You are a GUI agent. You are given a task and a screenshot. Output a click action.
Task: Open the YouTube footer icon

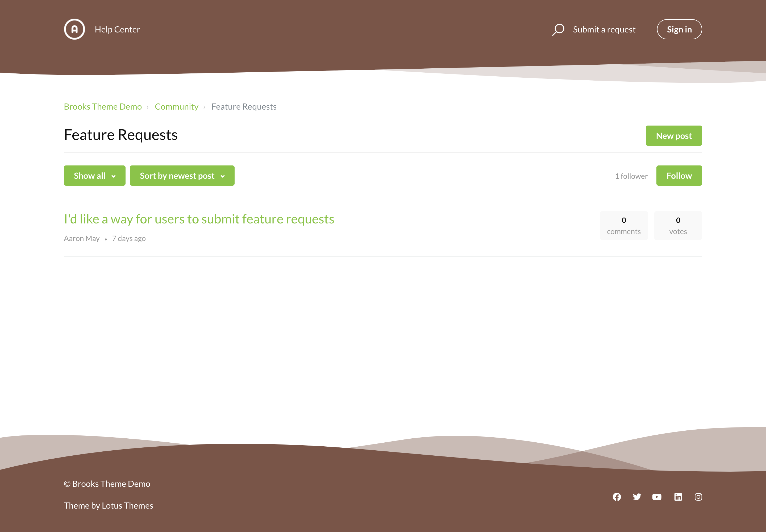click(657, 497)
